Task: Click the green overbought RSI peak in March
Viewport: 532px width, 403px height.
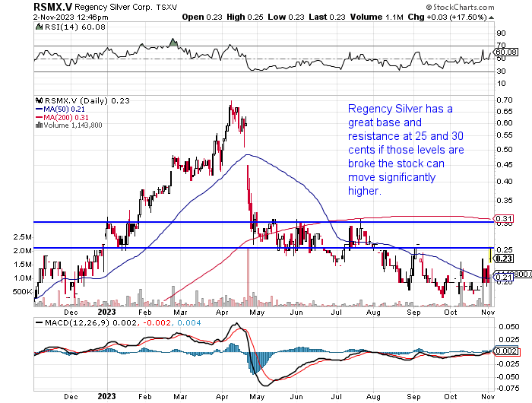Action: tap(173, 43)
